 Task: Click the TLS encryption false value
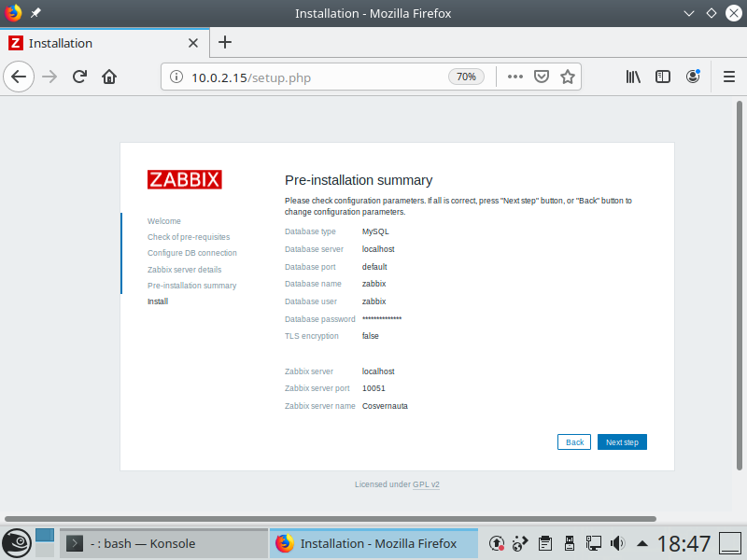click(x=370, y=336)
